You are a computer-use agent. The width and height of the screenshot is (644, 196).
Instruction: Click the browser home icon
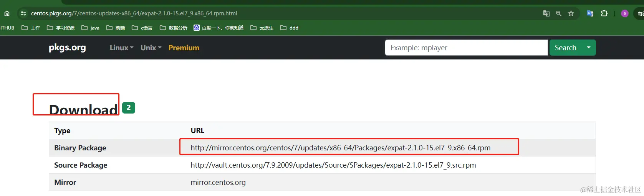[x=7, y=13]
